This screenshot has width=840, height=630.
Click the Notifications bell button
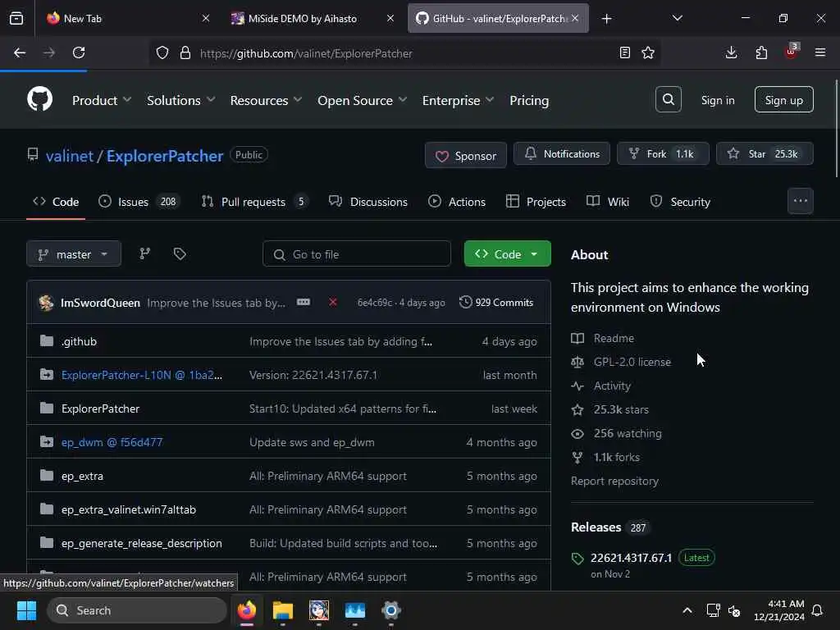coord(561,153)
